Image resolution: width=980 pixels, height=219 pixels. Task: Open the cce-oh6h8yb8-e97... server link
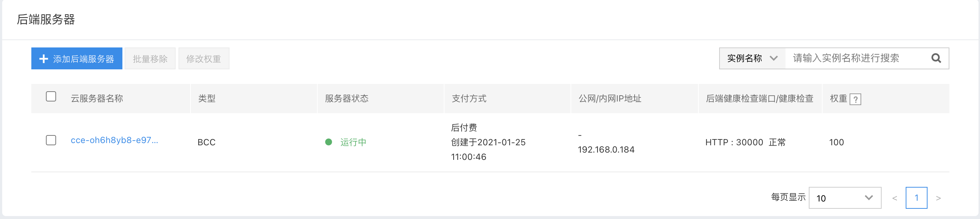114,140
